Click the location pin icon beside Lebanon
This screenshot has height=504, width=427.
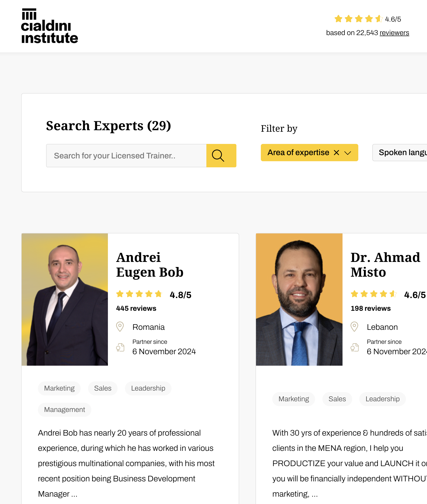[354, 327]
